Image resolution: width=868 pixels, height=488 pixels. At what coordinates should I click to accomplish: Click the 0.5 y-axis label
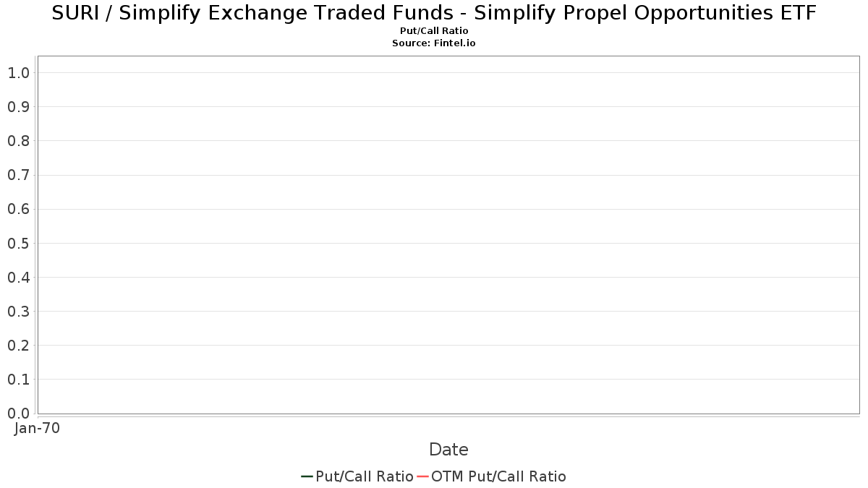pos(18,243)
